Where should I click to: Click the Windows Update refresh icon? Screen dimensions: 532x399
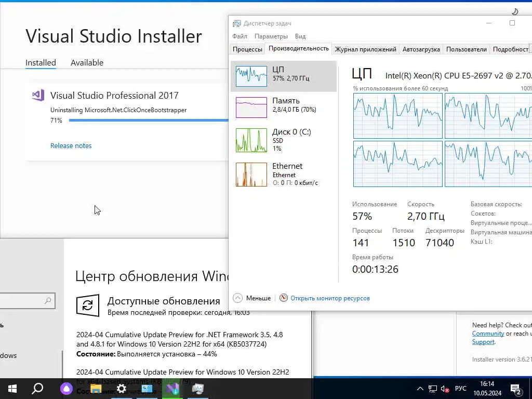(88, 305)
